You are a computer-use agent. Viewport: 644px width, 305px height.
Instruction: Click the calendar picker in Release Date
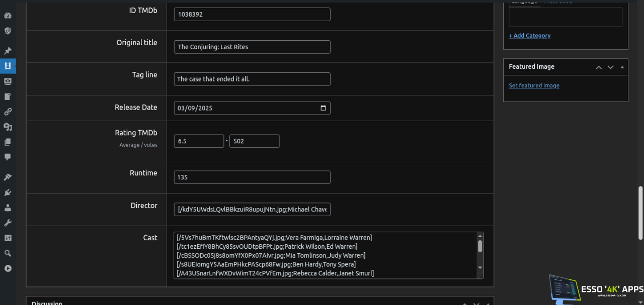pos(324,108)
